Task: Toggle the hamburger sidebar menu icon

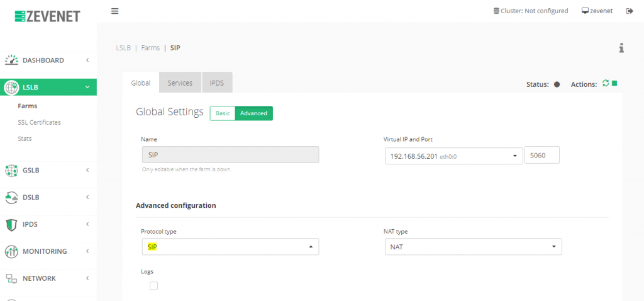Action: (115, 11)
